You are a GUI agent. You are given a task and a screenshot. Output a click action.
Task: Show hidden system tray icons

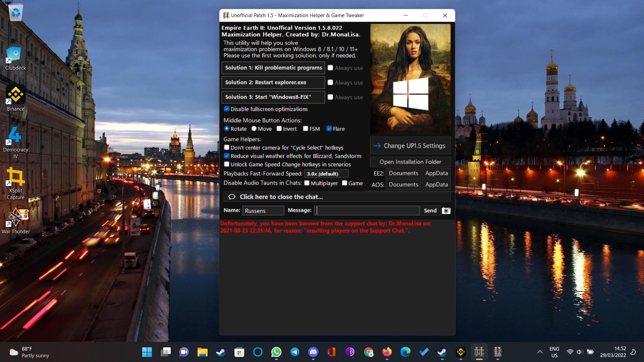[540, 352]
